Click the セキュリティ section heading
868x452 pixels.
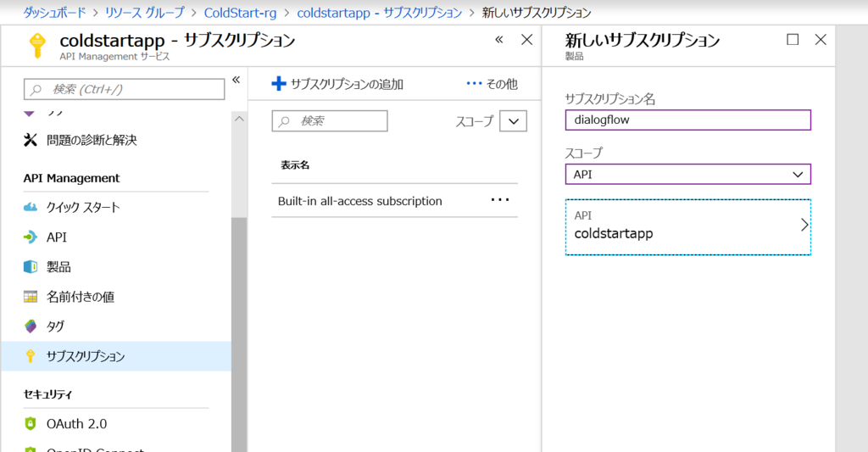click(x=47, y=394)
